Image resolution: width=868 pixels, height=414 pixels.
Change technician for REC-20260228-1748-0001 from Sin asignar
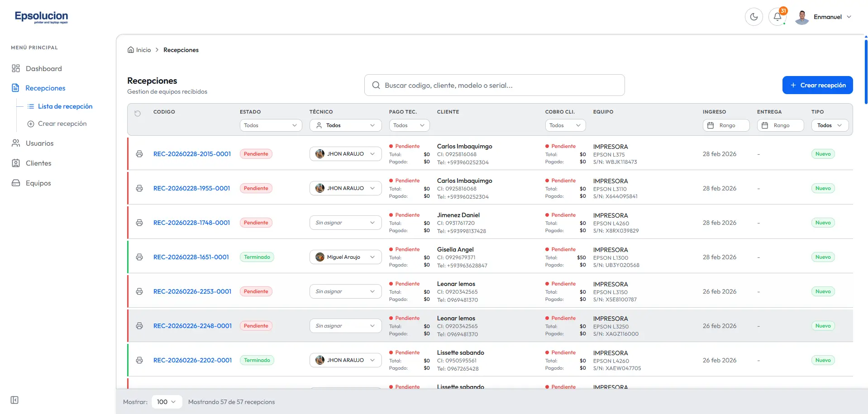tap(345, 222)
